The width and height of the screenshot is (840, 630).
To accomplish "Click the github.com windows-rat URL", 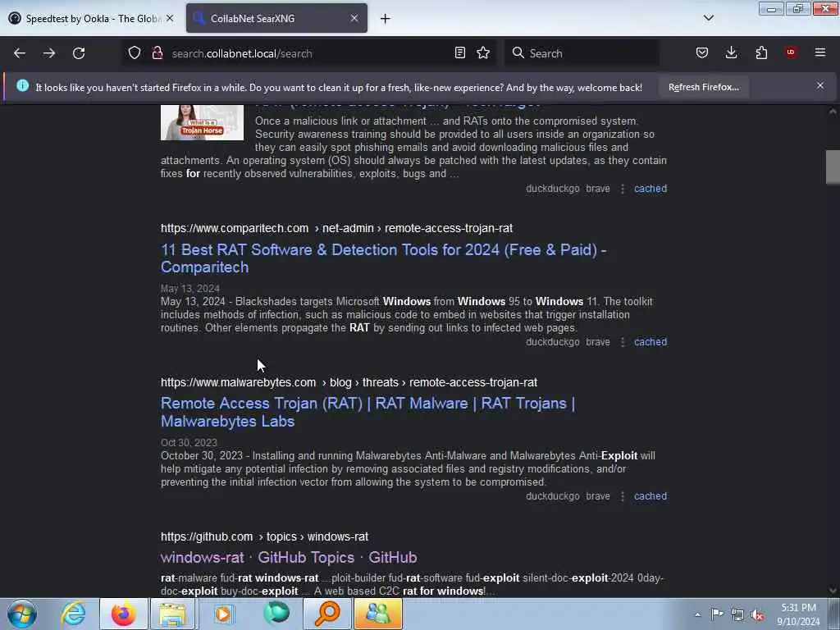I will [x=264, y=536].
